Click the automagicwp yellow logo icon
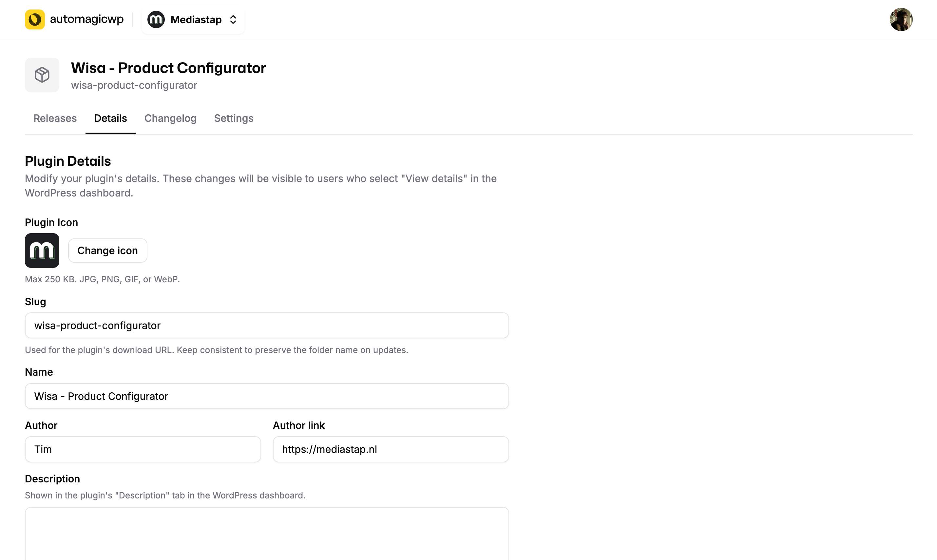 (x=35, y=19)
